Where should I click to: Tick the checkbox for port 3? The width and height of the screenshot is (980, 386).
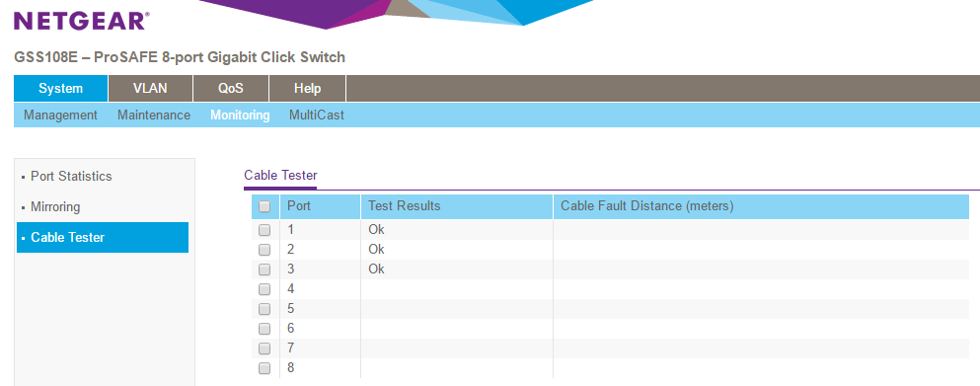264,269
